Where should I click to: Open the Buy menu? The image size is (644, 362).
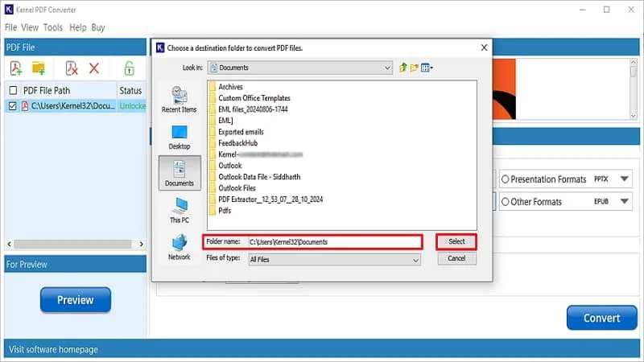click(98, 27)
